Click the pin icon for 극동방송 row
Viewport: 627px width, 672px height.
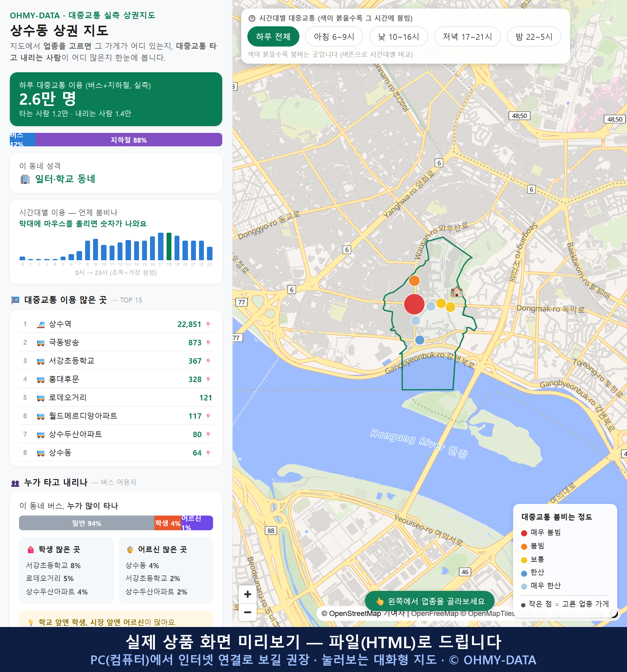[x=208, y=343]
